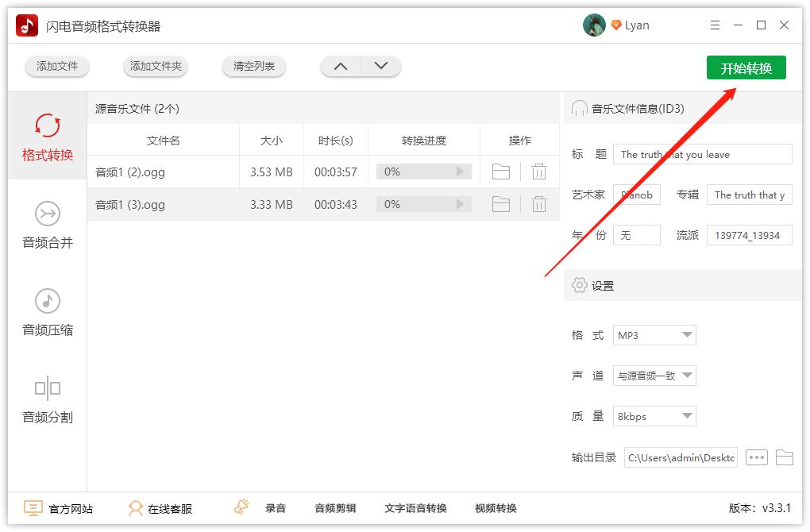This screenshot has height=532, width=810.
Task: Switch to the 音频合并 merge tool
Action: click(x=46, y=226)
